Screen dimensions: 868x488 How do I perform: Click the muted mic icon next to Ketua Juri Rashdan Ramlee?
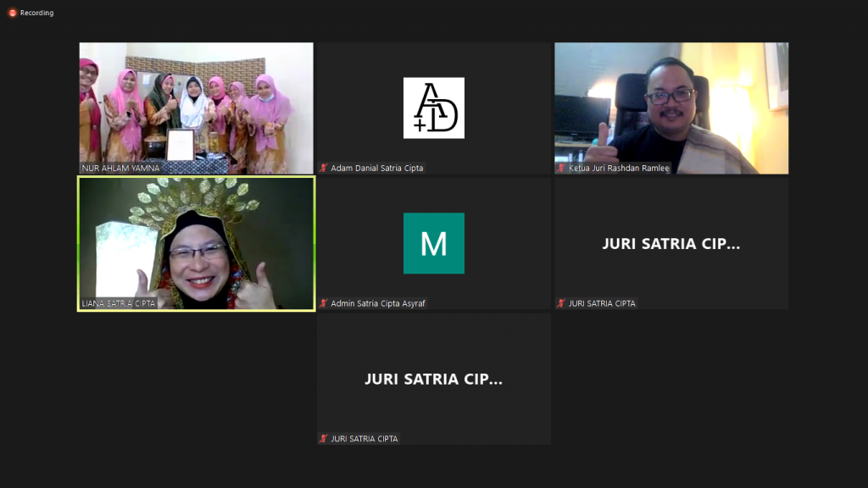tap(561, 168)
